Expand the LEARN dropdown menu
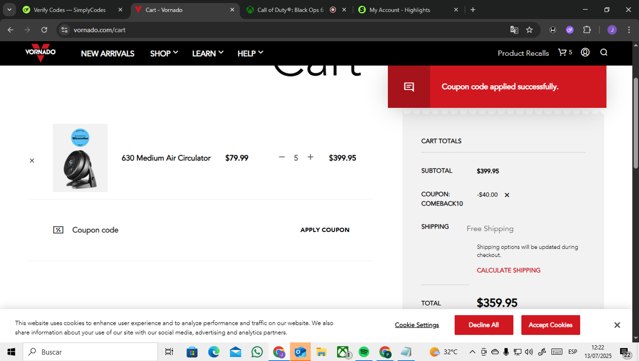This screenshot has width=639, height=361. (x=208, y=53)
